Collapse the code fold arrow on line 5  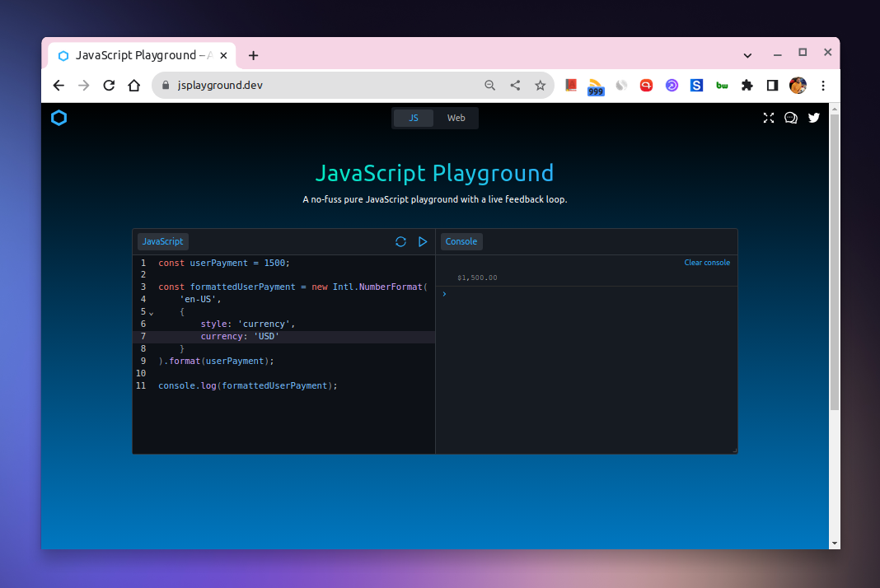152,313
